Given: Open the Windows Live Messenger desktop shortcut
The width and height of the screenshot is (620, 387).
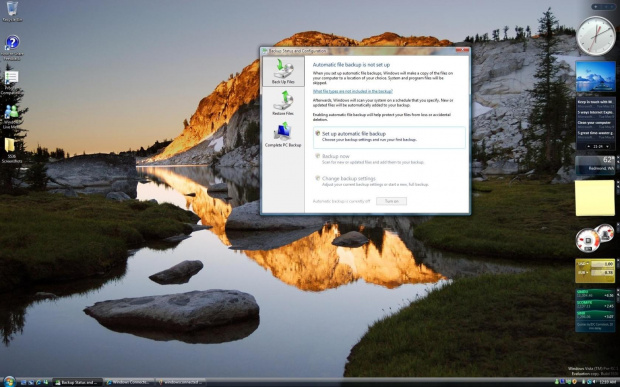Looking at the screenshot, I should (x=11, y=117).
